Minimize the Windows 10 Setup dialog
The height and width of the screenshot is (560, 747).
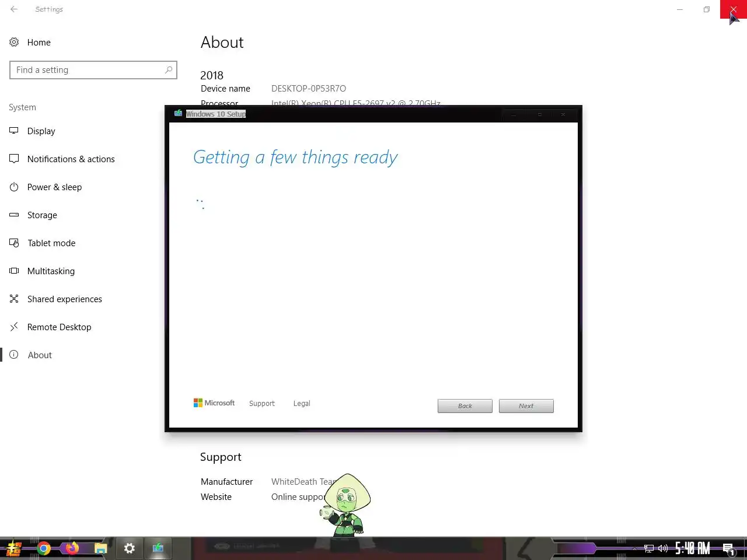click(x=514, y=114)
